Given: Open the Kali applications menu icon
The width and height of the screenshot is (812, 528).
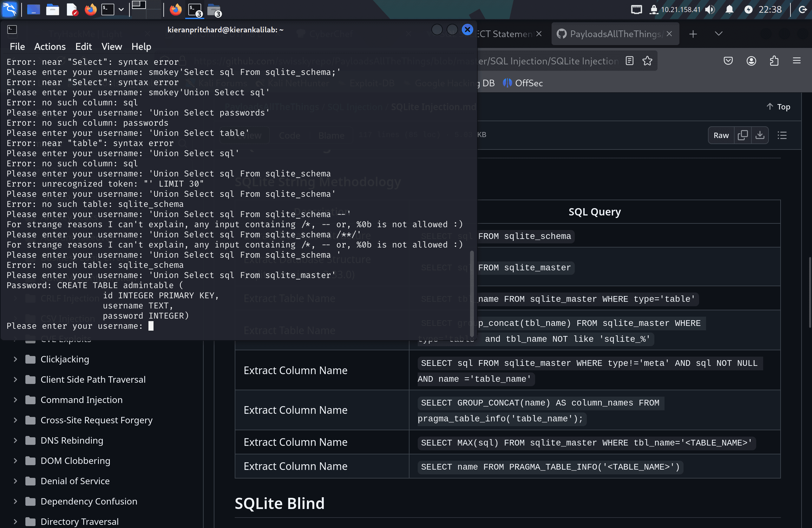Looking at the screenshot, I should point(9,9).
